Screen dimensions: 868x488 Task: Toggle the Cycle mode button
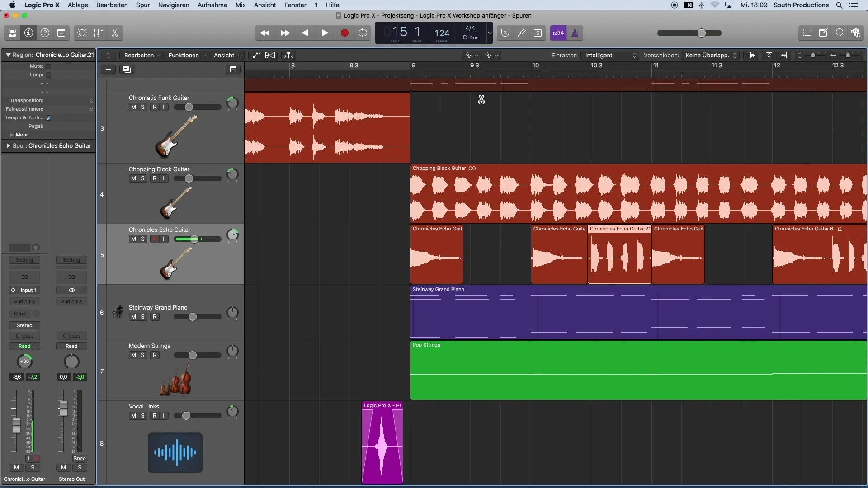(x=363, y=33)
